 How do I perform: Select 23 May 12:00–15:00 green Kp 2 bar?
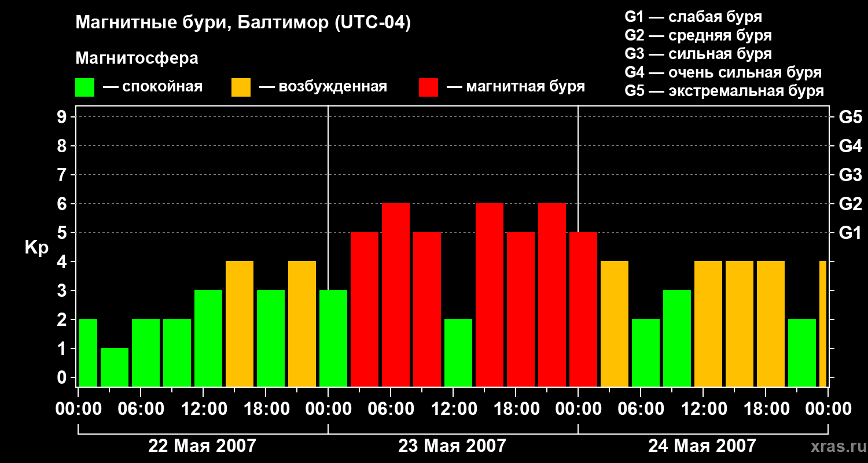point(458,352)
